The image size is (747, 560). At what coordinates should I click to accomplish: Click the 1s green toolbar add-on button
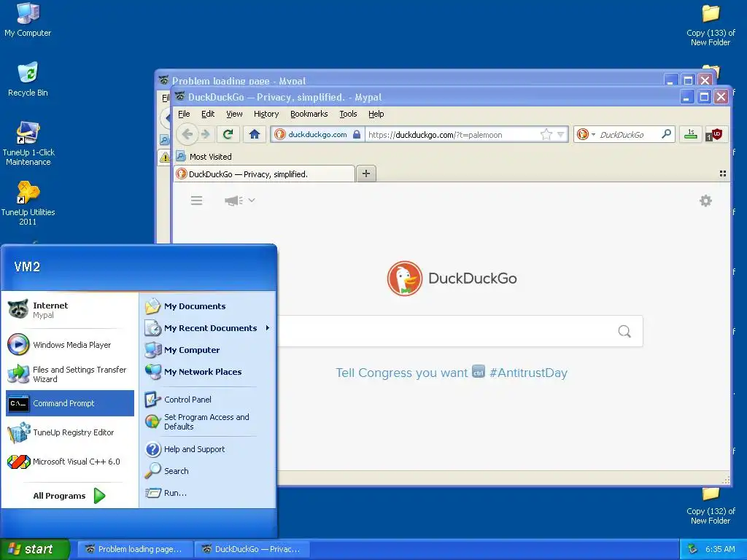[x=691, y=134]
